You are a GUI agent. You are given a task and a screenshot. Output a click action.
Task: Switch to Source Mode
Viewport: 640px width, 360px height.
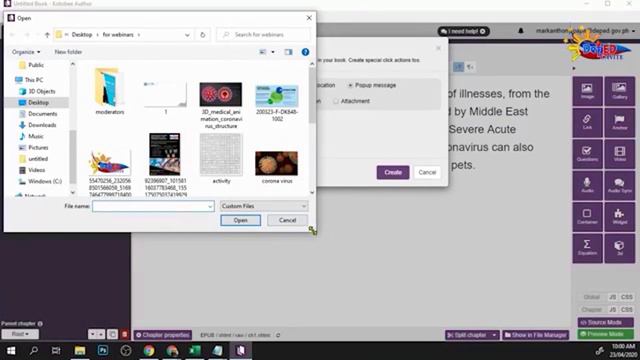[x=605, y=322]
